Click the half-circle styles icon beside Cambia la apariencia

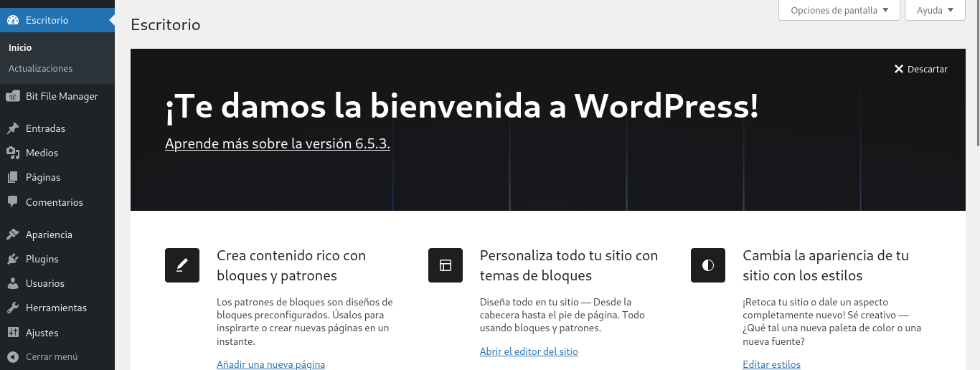coord(708,265)
